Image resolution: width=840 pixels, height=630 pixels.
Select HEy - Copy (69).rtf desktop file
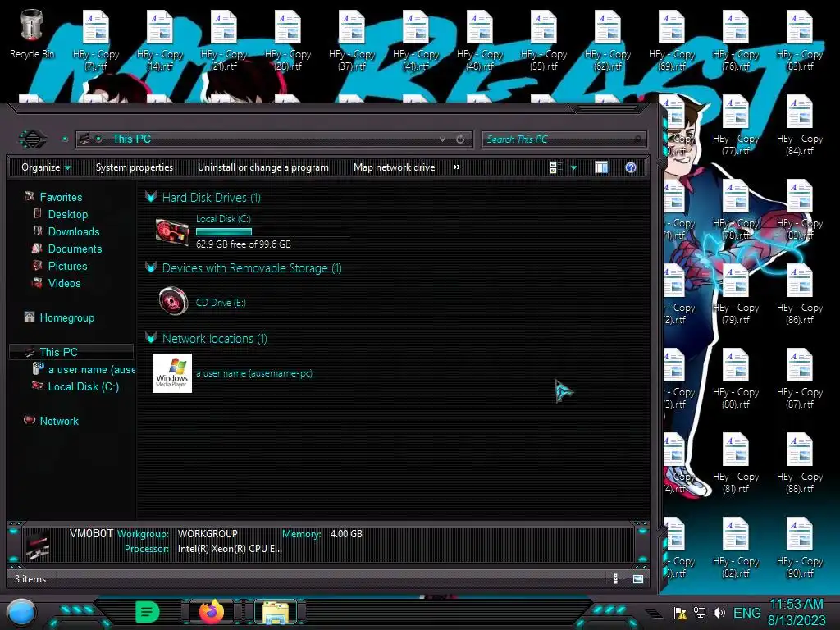click(x=672, y=41)
